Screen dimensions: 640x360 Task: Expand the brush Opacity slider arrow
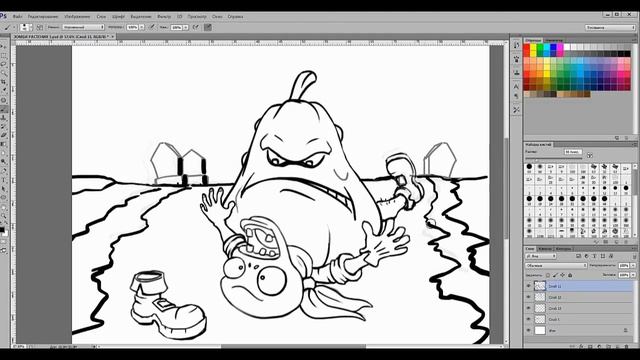click(x=142, y=27)
